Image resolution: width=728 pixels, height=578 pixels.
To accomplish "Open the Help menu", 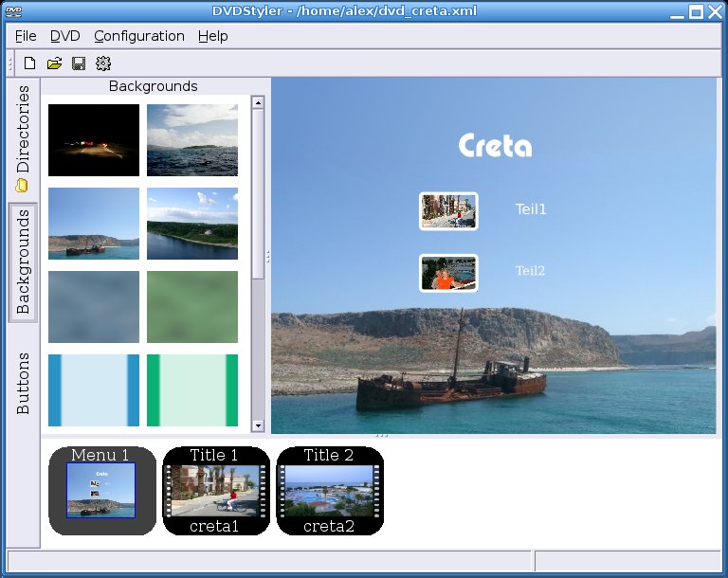I will pyautogui.click(x=213, y=36).
